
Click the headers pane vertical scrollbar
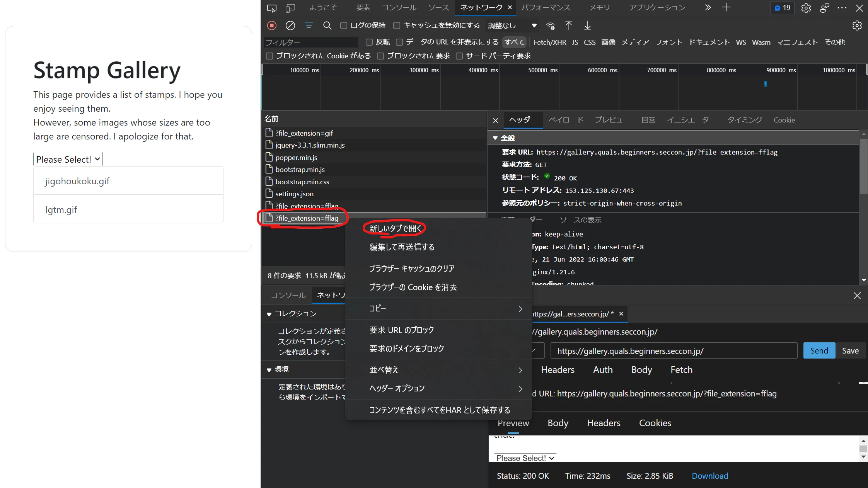click(863, 166)
